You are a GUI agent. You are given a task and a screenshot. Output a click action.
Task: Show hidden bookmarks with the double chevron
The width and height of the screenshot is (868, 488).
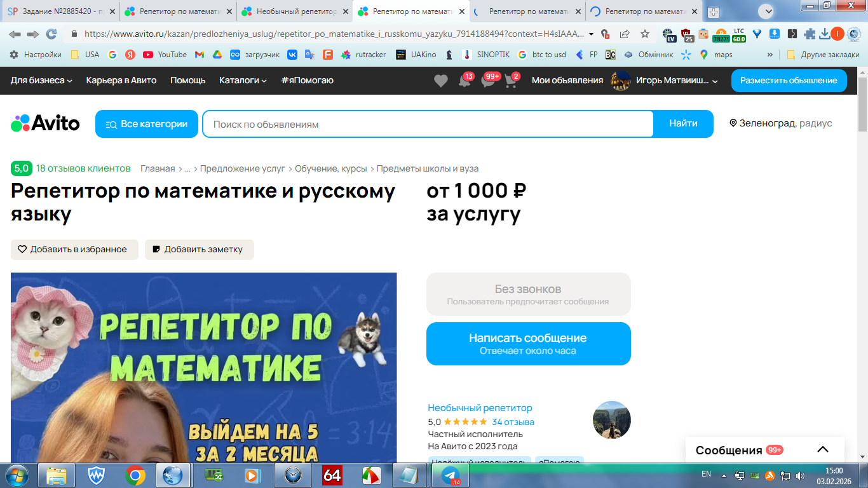coord(770,55)
